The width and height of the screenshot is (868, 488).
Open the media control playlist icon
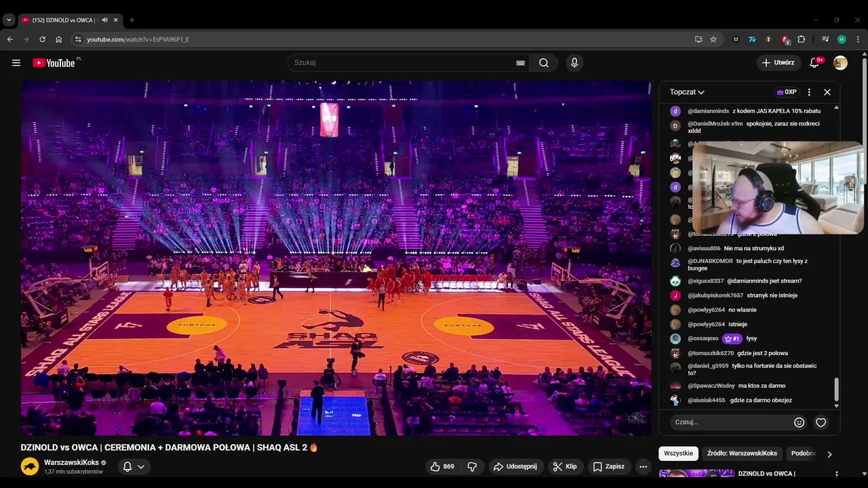click(x=825, y=39)
